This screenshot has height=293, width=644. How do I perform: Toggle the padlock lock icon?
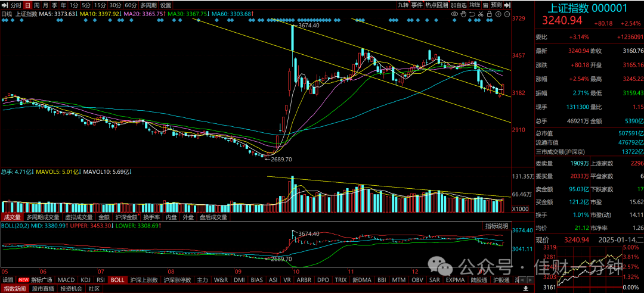(489, 14)
